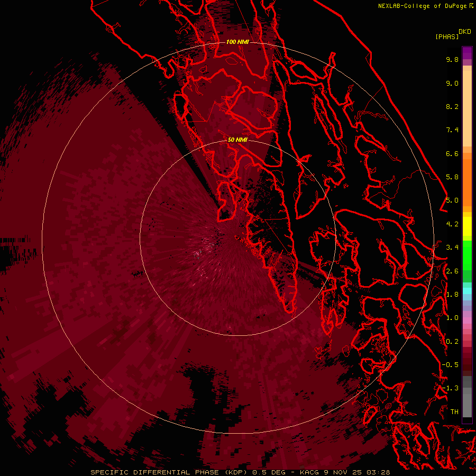Screen dimensions: 476x476
Task: Click the 4.2 scale value
Action: click(x=452, y=224)
